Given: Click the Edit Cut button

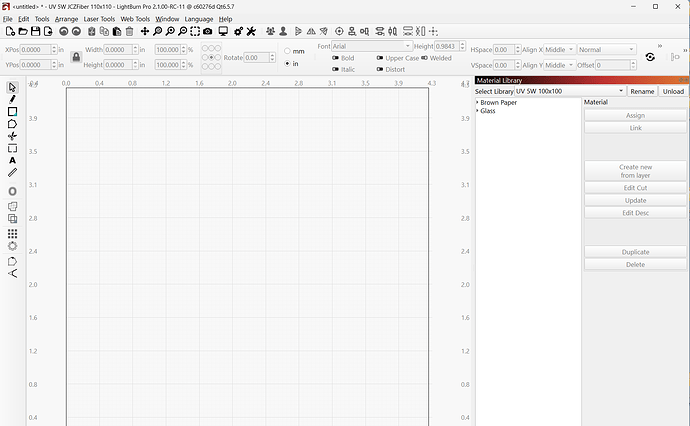Looking at the screenshot, I should tap(635, 188).
